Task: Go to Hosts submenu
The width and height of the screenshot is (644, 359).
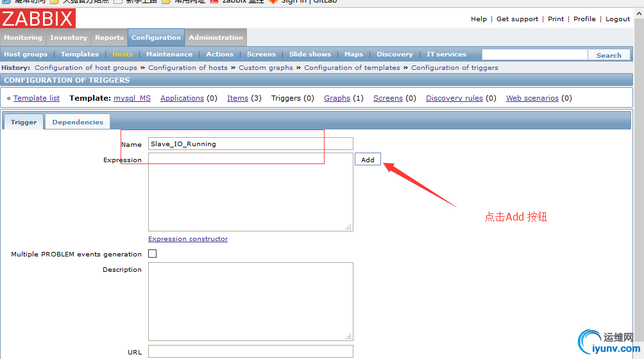Action: pos(123,54)
